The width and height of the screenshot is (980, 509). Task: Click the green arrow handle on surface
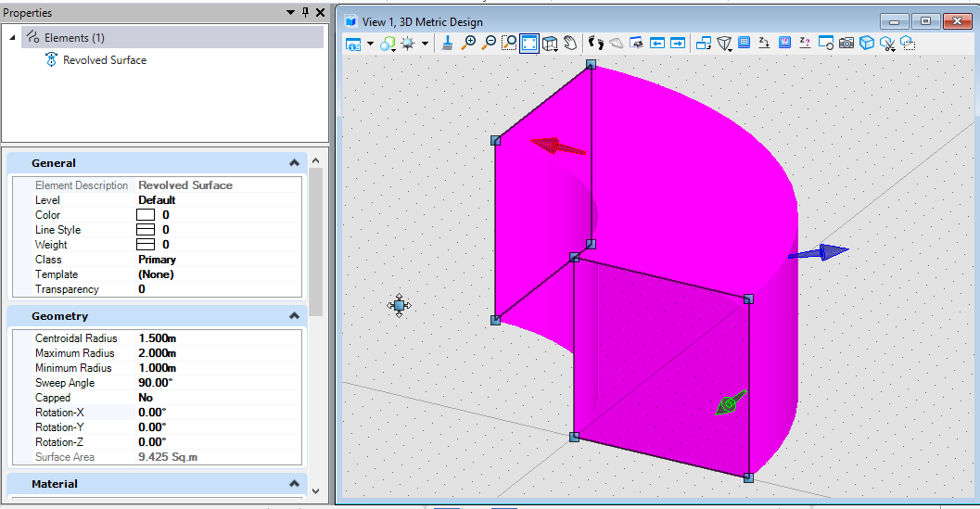[x=730, y=403]
